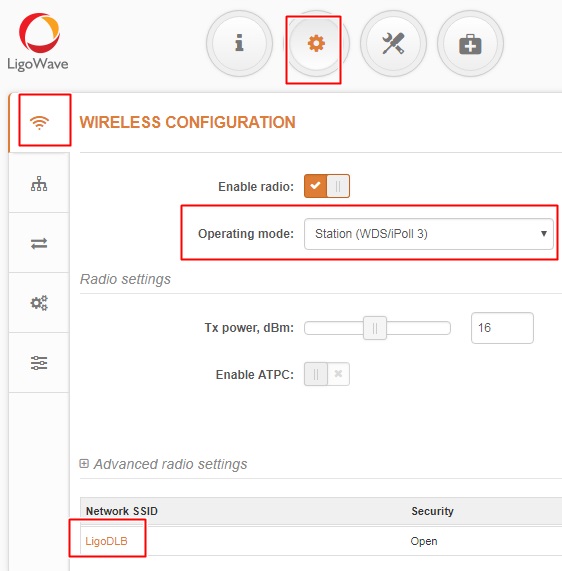This screenshot has width=562, height=571.
Task: Click the Network SSID column header
Action: click(122, 511)
